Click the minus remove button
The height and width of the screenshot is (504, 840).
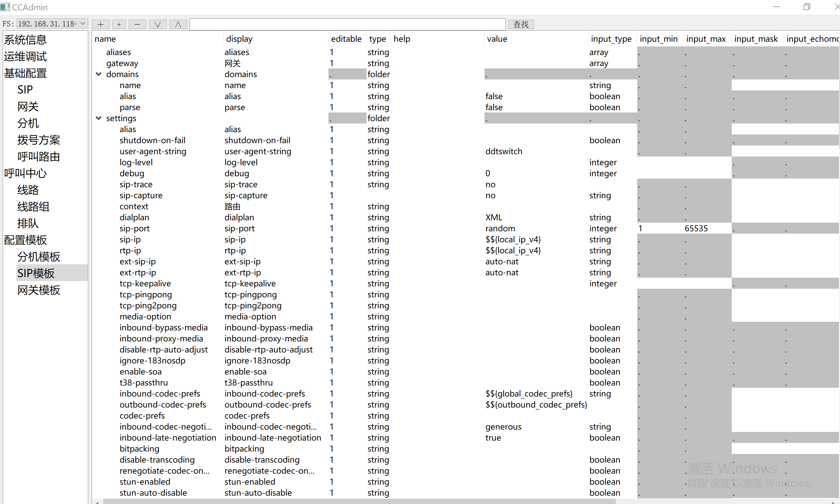click(x=137, y=24)
